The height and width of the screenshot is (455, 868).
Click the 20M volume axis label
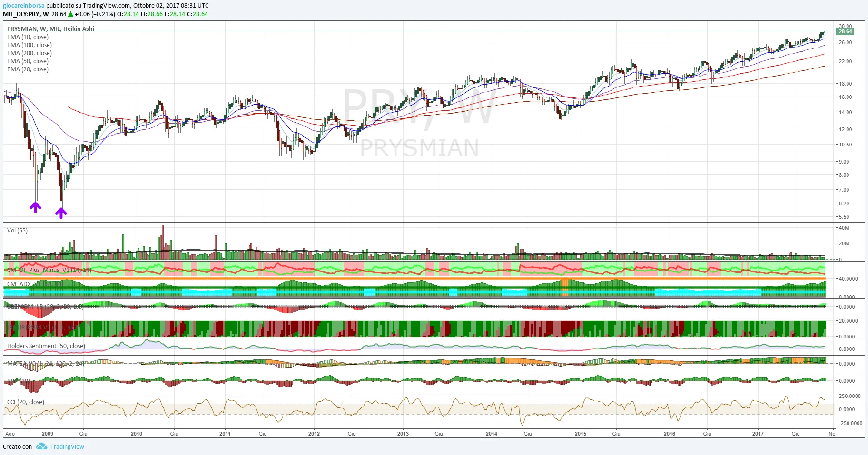coord(844,243)
